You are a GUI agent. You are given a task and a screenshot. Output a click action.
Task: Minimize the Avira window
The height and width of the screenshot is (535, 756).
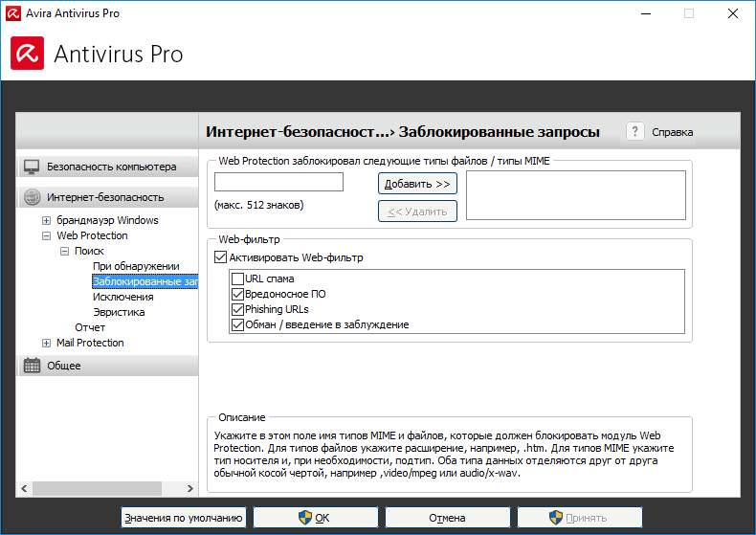[646, 13]
